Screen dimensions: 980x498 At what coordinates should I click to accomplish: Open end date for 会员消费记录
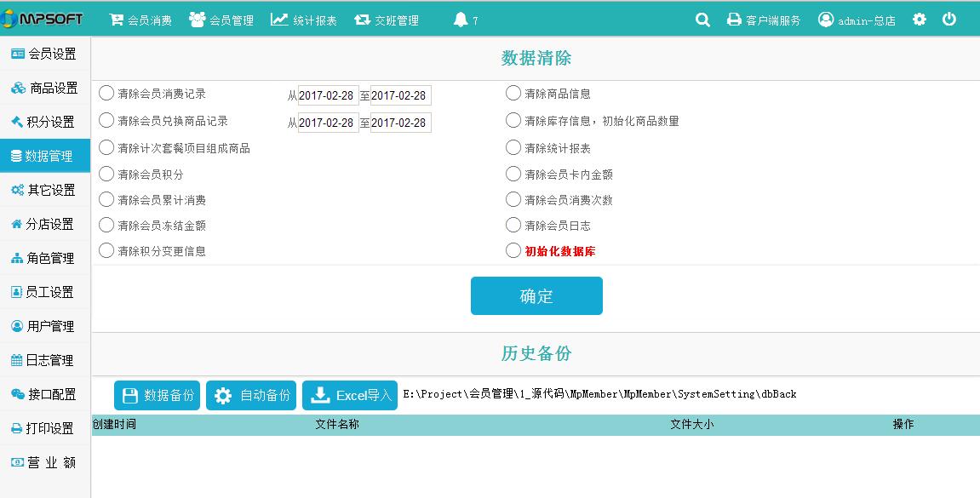click(x=401, y=95)
